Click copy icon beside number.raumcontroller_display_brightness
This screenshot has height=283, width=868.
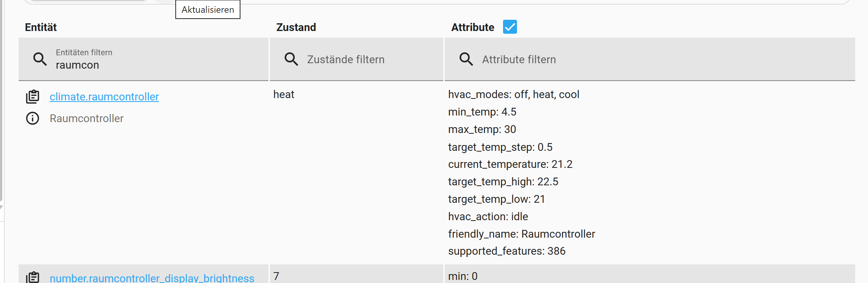click(x=33, y=277)
